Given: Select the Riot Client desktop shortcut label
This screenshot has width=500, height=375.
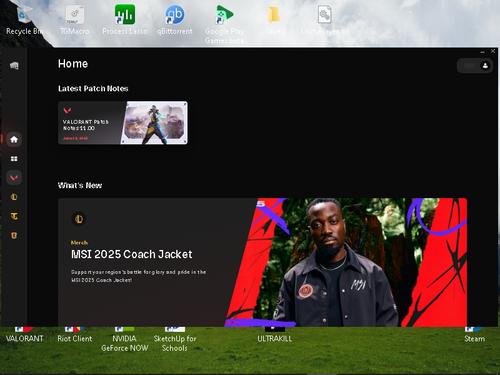Looking at the screenshot, I should (x=75, y=339).
